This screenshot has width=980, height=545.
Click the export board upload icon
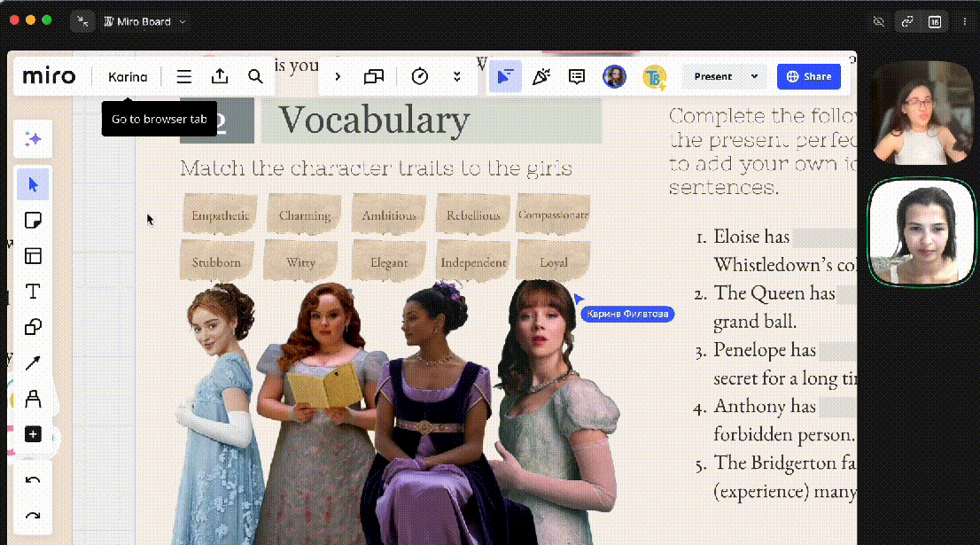tap(220, 77)
